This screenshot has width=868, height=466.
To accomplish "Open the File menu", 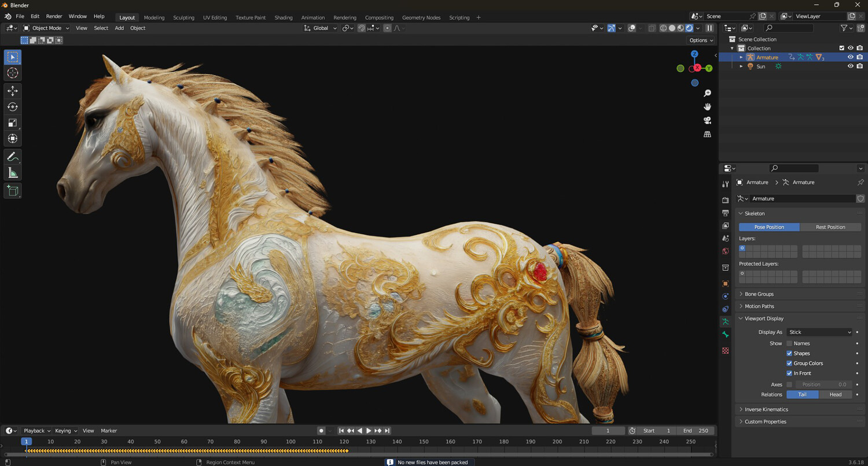I will click(20, 16).
